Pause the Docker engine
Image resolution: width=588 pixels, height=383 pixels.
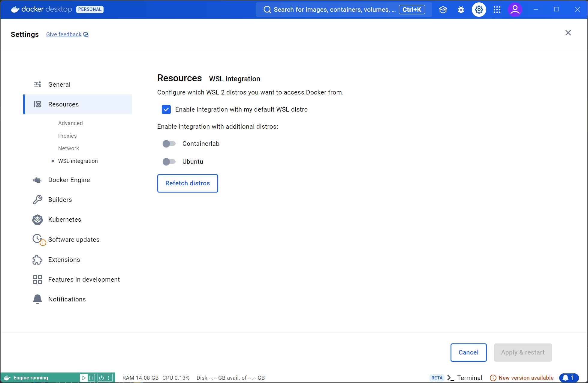[x=91, y=378]
